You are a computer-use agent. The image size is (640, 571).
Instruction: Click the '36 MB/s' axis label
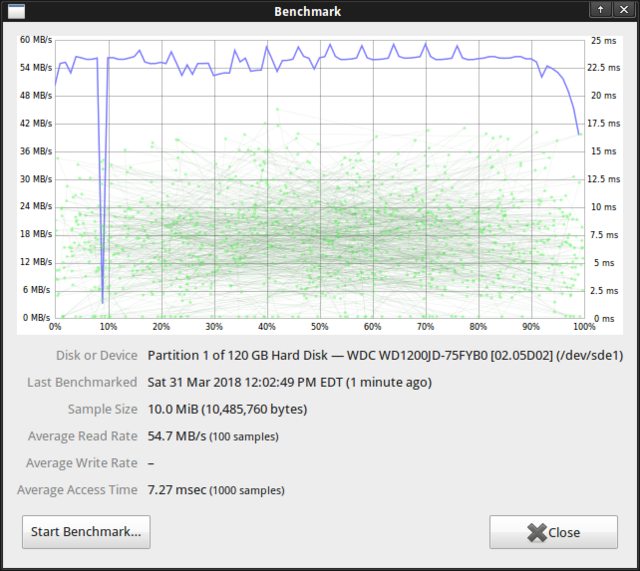pos(36,151)
